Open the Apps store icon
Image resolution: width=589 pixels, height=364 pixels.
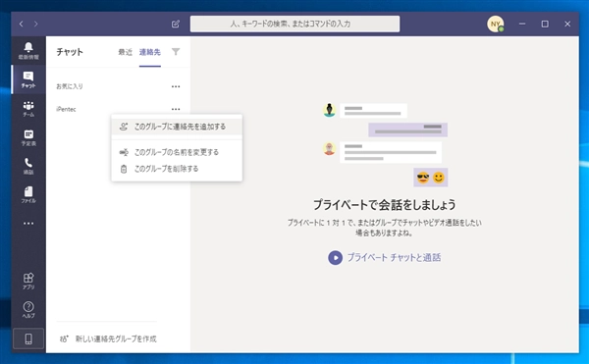(28, 281)
